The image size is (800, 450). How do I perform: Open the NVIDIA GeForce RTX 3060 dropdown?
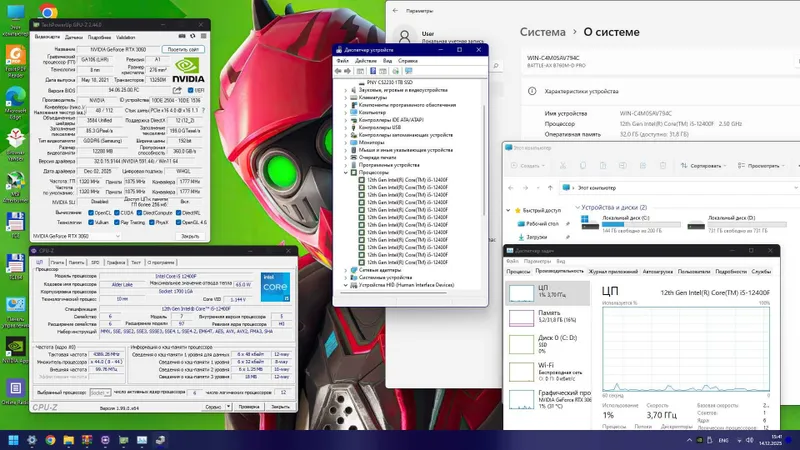click(x=76, y=236)
